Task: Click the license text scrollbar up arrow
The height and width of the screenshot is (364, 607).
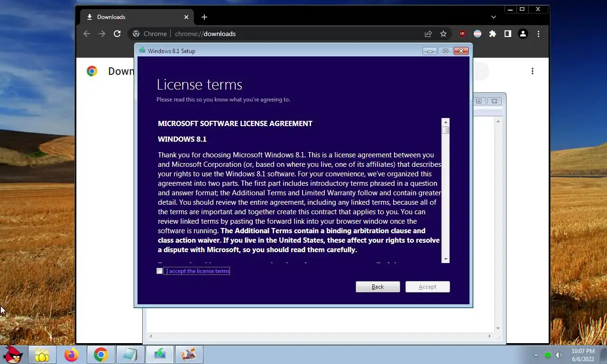Action: pyautogui.click(x=445, y=122)
